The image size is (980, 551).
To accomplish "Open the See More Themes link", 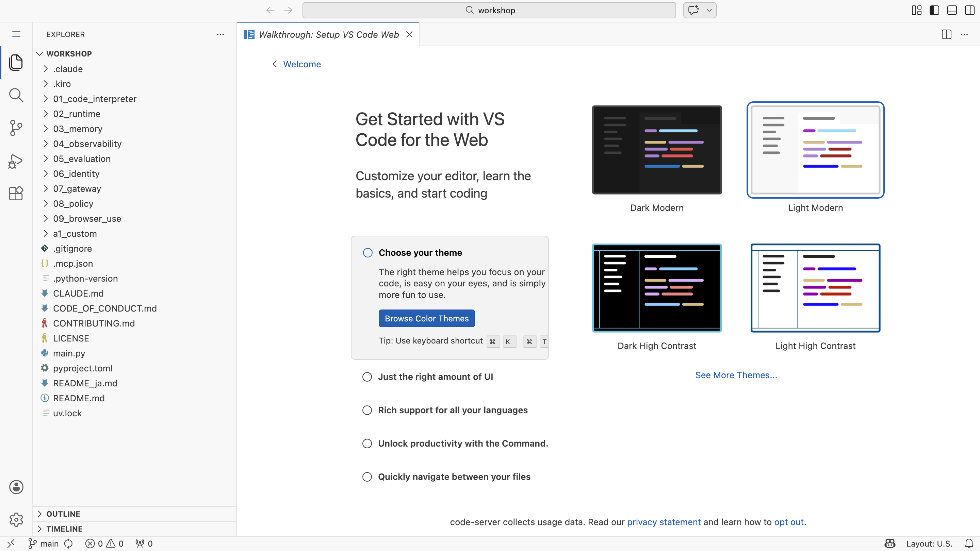I will click(736, 375).
